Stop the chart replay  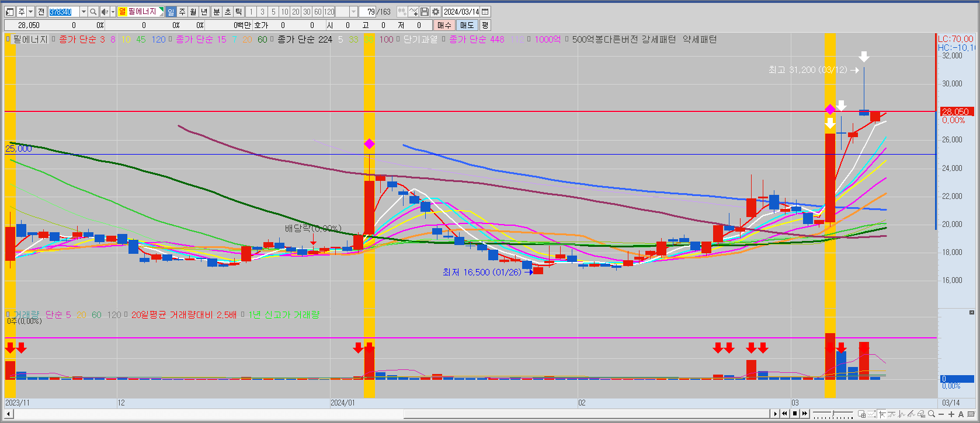795,414
